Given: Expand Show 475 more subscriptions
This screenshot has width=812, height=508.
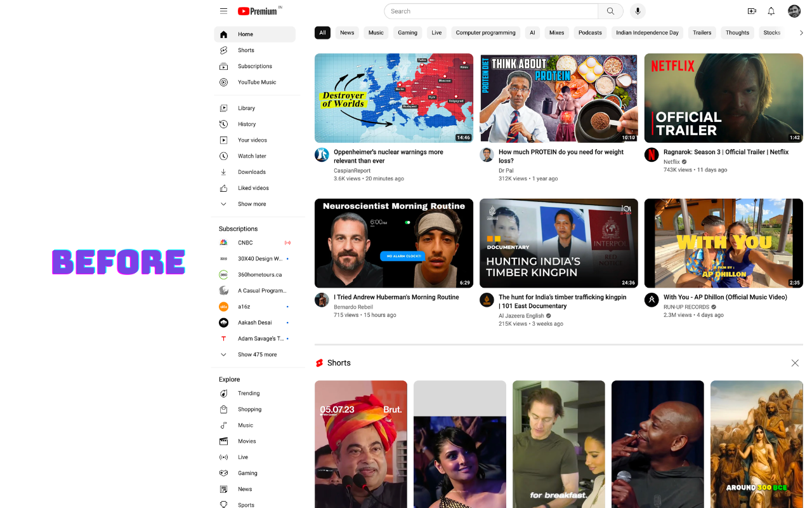Looking at the screenshot, I should tap(254, 354).
